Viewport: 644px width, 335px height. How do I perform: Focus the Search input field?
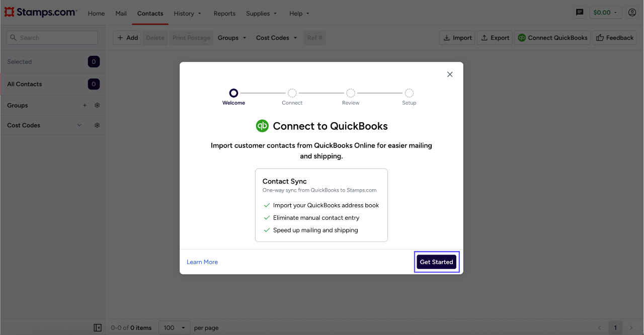pyautogui.click(x=52, y=38)
